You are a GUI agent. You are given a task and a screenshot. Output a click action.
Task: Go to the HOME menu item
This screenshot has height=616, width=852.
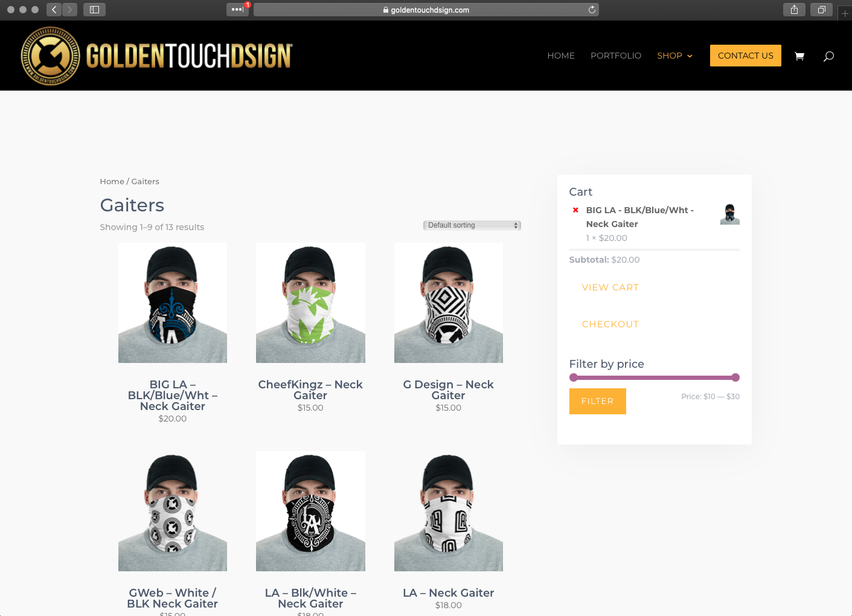(x=560, y=56)
